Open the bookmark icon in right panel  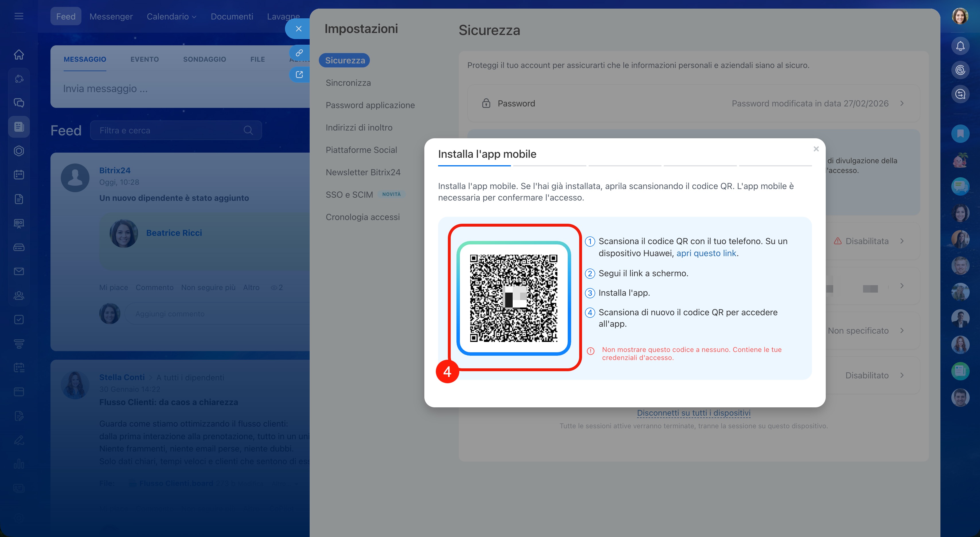pyautogui.click(x=960, y=134)
